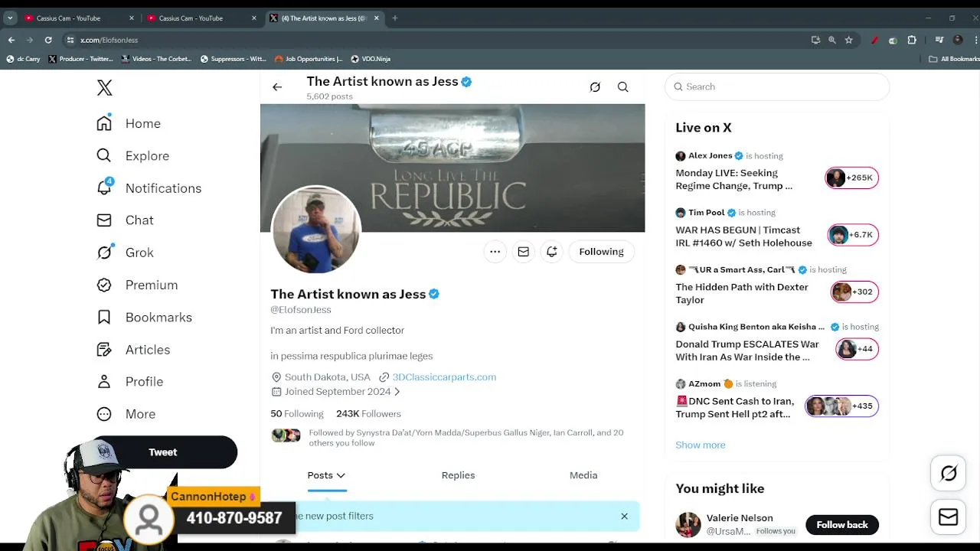980x551 pixels.
Task: Click the Following button
Action: click(601, 252)
